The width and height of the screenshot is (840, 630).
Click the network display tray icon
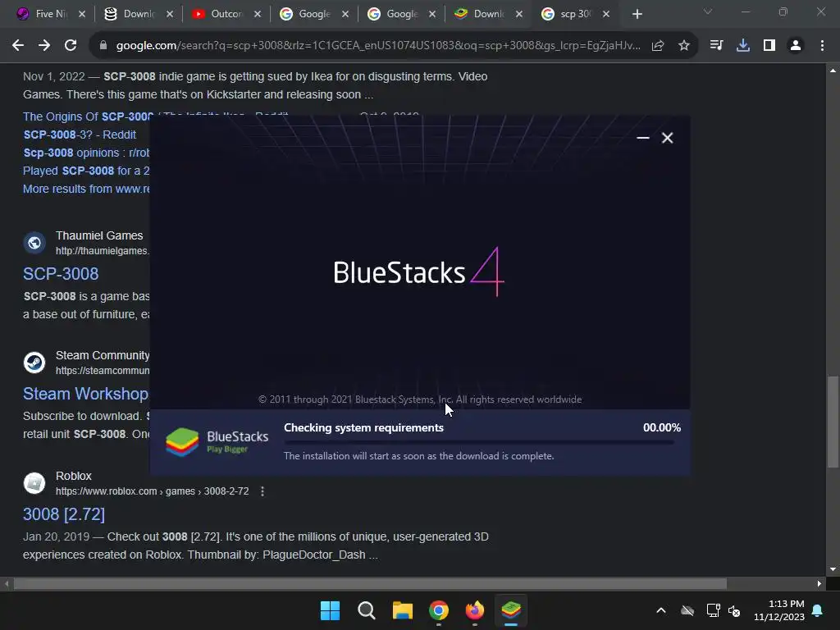[713, 610]
